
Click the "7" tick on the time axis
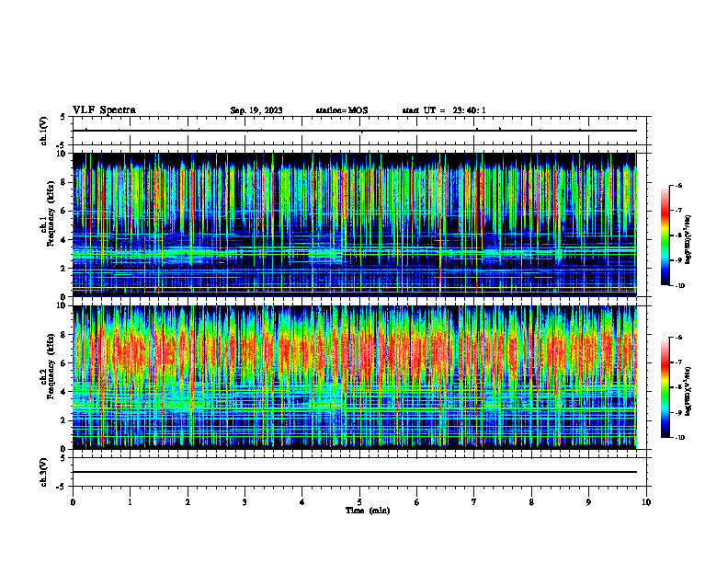(x=474, y=502)
